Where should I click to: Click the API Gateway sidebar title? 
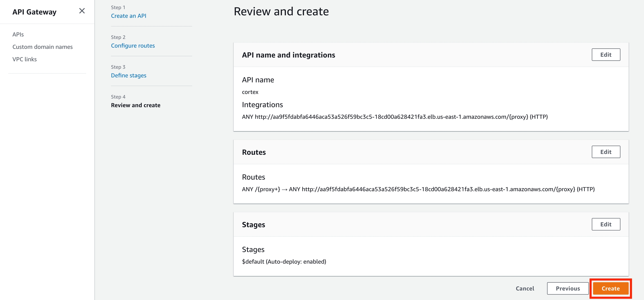click(34, 12)
